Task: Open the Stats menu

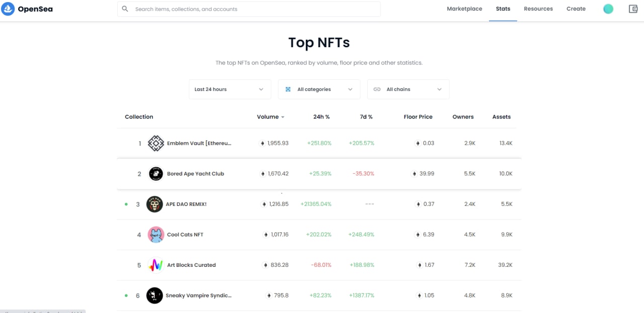Action: (503, 9)
